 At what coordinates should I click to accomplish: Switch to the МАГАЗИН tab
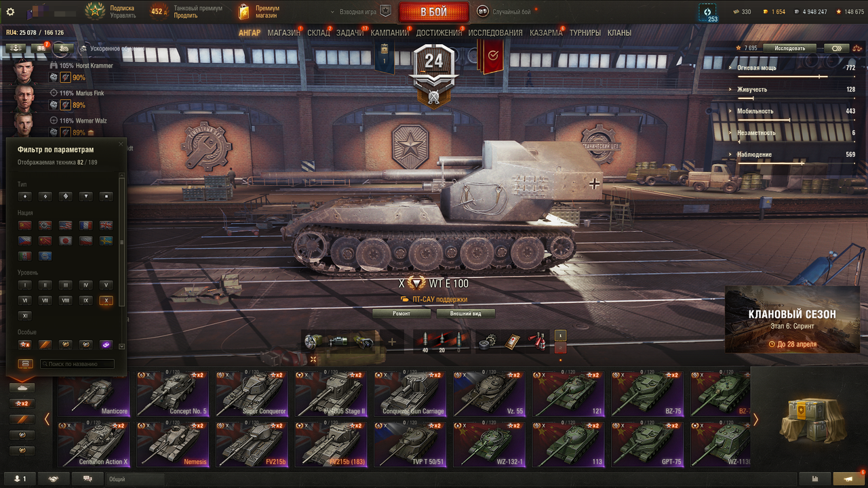(283, 33)
